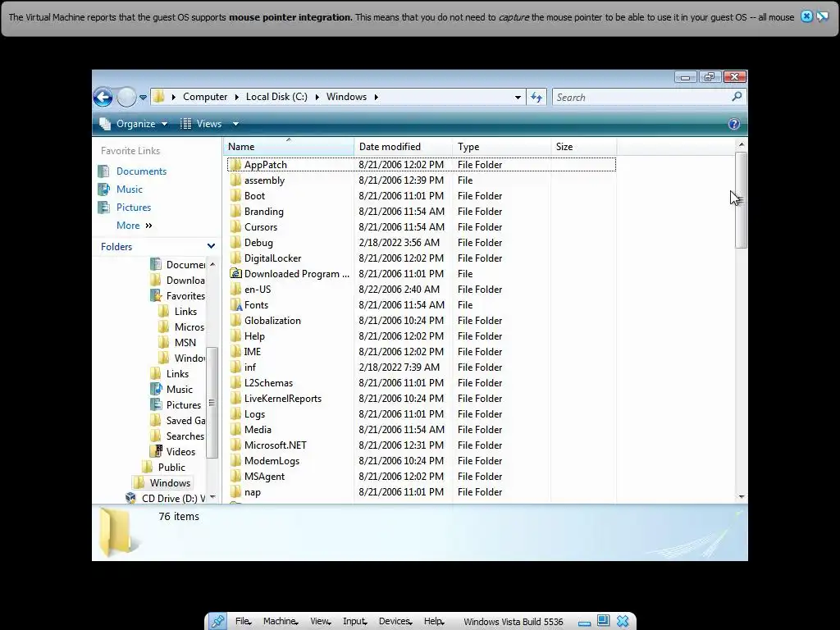Select the Branding folder icon

click(x=235, y=211)
